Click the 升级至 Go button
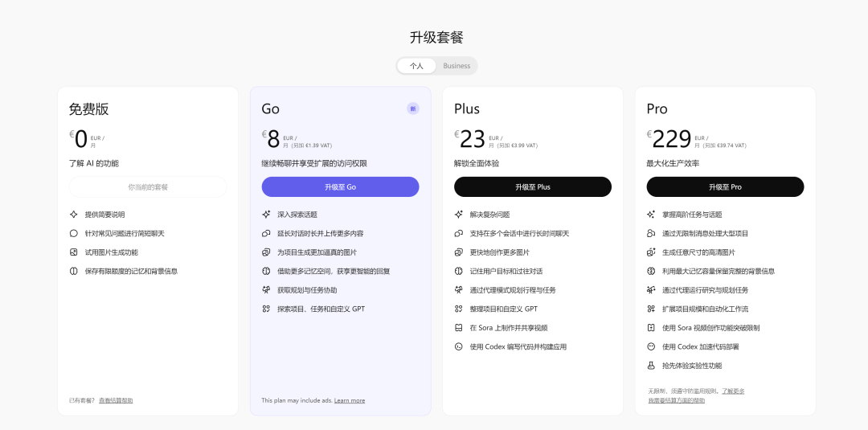868x430 pixels. point(341,187)
